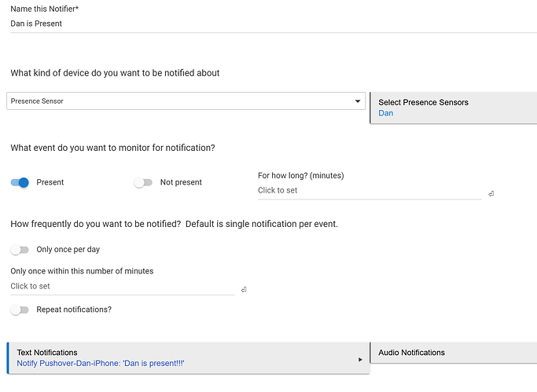Click the enter icon beside For how long field
The height and width of the screenshot is (392, 537).
pos(491,193)
